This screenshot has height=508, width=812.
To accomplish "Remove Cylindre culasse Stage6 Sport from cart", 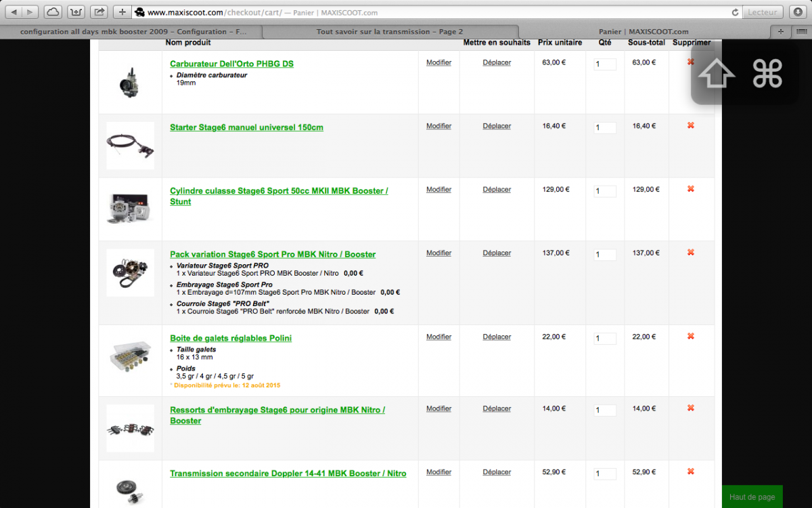I will (691, 189).
